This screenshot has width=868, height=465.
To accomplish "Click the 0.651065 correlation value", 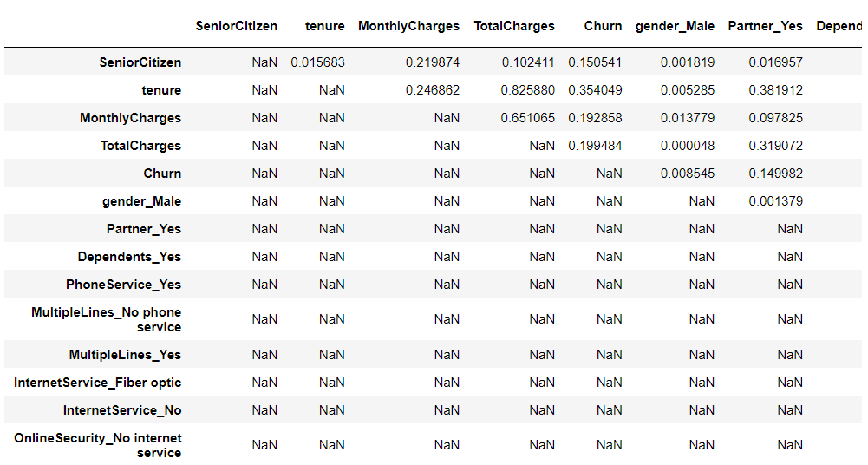I will click(528, 118).
